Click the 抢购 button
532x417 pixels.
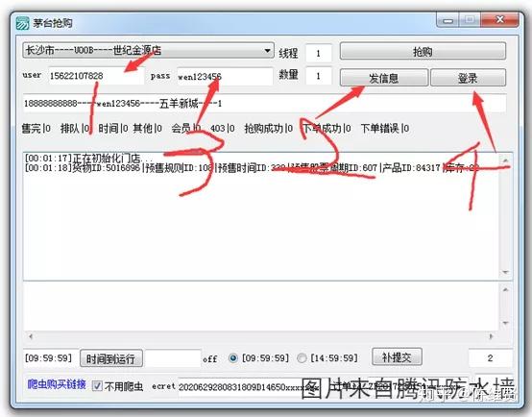point(423,52)
